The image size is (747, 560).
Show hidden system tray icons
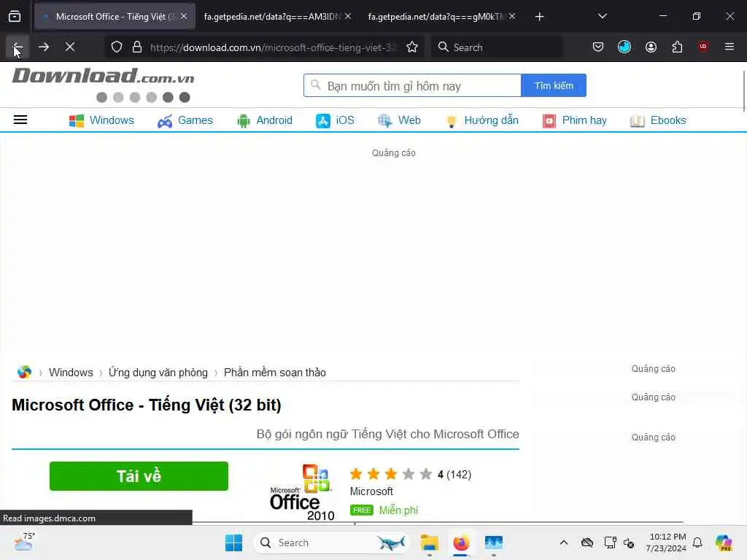564,542
